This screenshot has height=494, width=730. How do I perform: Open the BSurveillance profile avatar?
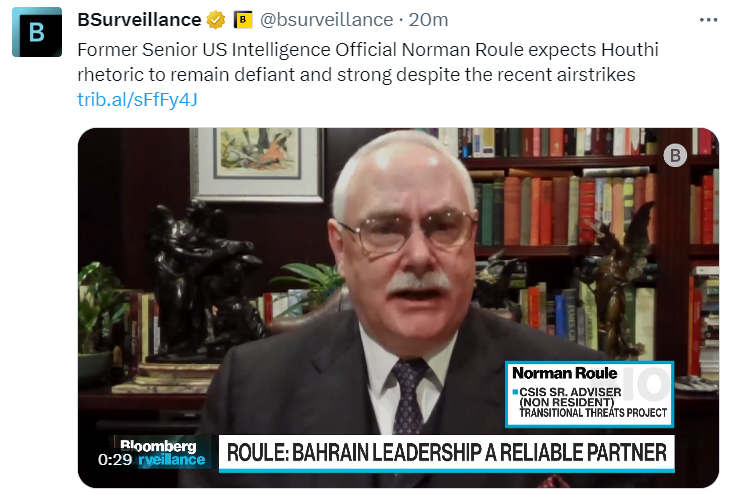tap(37, 32)
